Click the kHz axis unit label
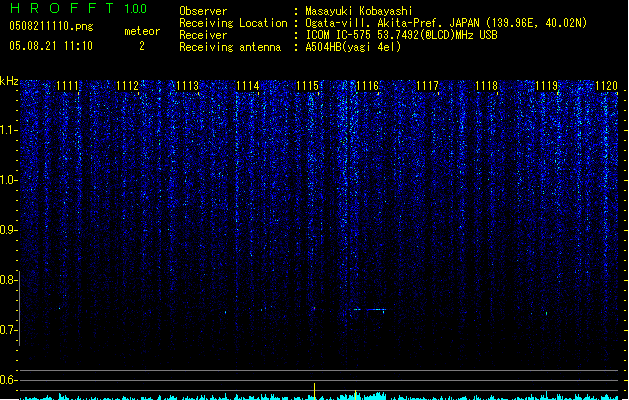Viewport: 629px width, 400px height. coord(9,81)
